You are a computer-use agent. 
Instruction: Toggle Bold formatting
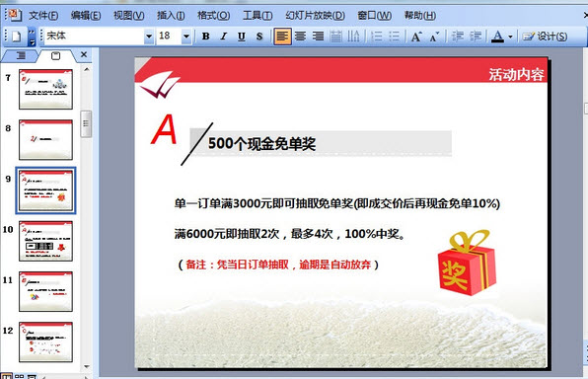[x=205, y=36]
